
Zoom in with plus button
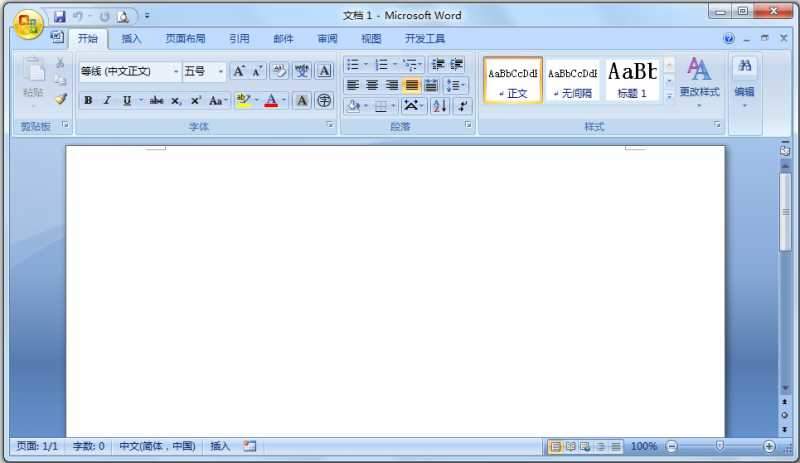pyautogui.click(x=769, y=447)
